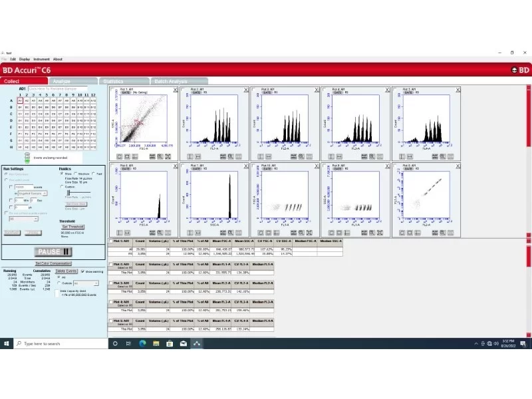This screenshot has width=532, height=399.
Task: Select the Medium fluidics radio button
Action: [75, 174]
